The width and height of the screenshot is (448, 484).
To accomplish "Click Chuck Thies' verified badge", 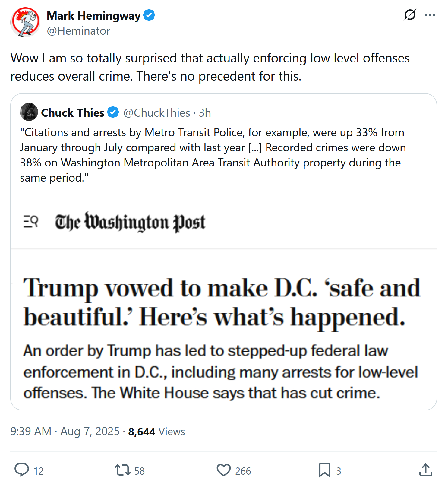I will coord(113,112).
